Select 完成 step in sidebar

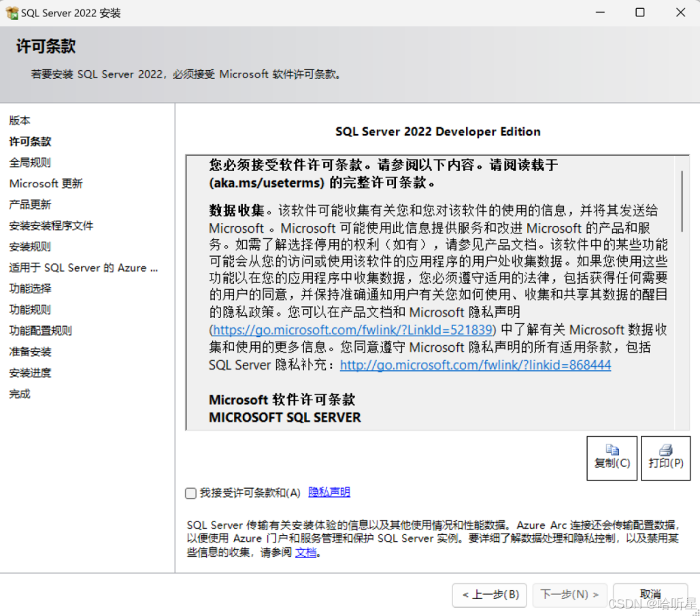pyautogui.click(x=20, y=393)
